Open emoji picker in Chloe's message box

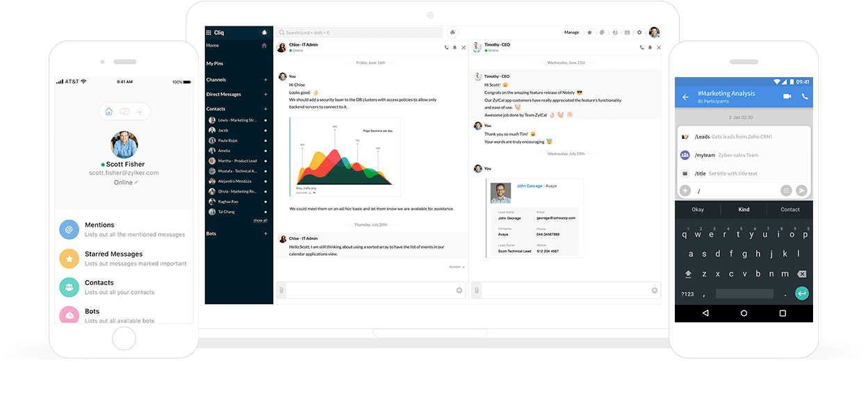(x=459, y=290)
